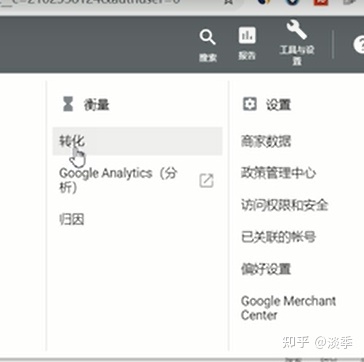Open 访问权限和安全 settings
This screenshot has height=362, width=364.
point(284,205)
